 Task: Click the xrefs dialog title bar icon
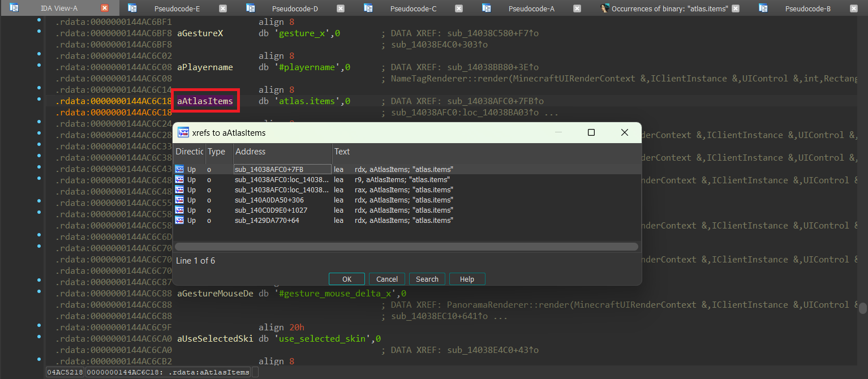(x=183, y=132)
